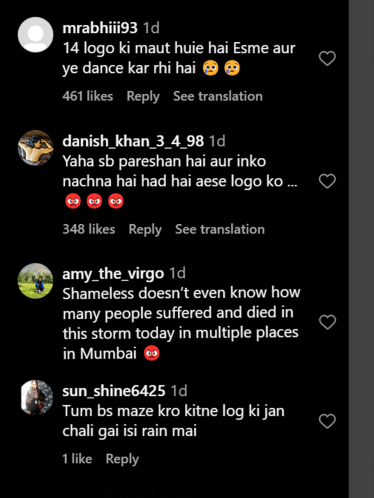View the 1 like count
The width and height of the screenshot is (374, 498).
point(77,459)
